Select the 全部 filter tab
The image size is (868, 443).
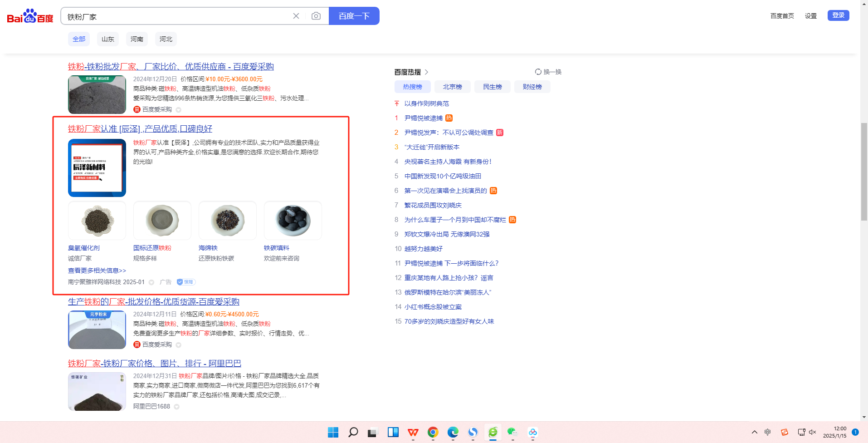point(79,39)
